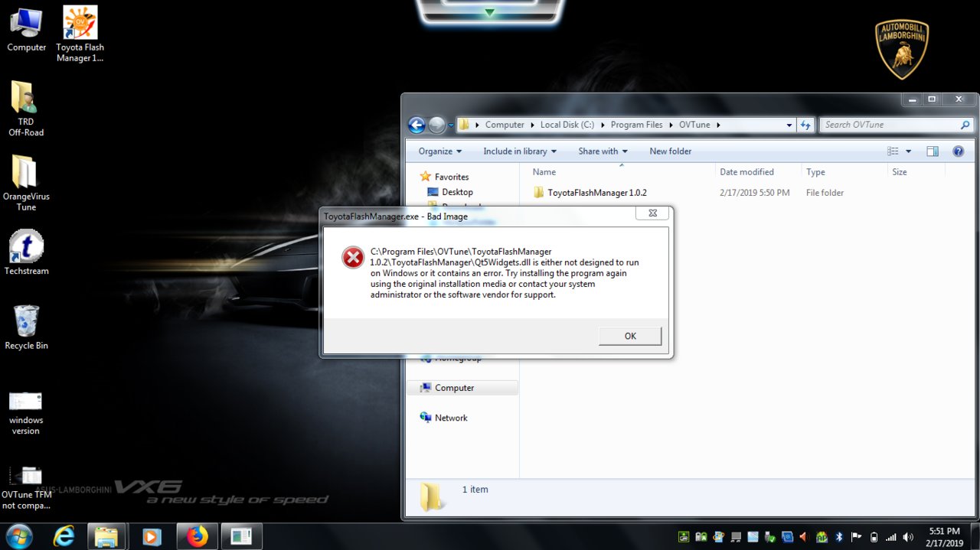Maximize the OVTune Explorer window
Viewport: 980px width, 550px height.
tap(932, 99)
